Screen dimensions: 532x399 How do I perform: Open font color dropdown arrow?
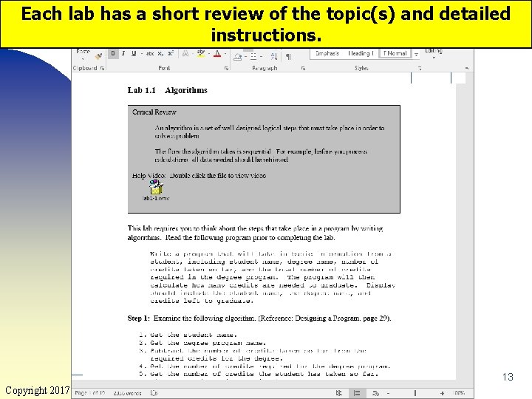point(225,54)
